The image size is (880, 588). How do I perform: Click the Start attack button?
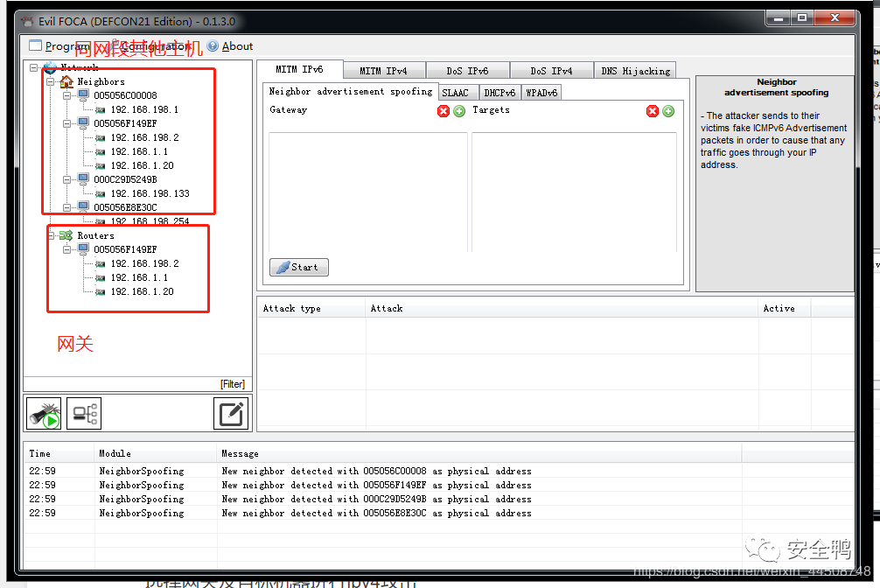(x=299, y=268)
